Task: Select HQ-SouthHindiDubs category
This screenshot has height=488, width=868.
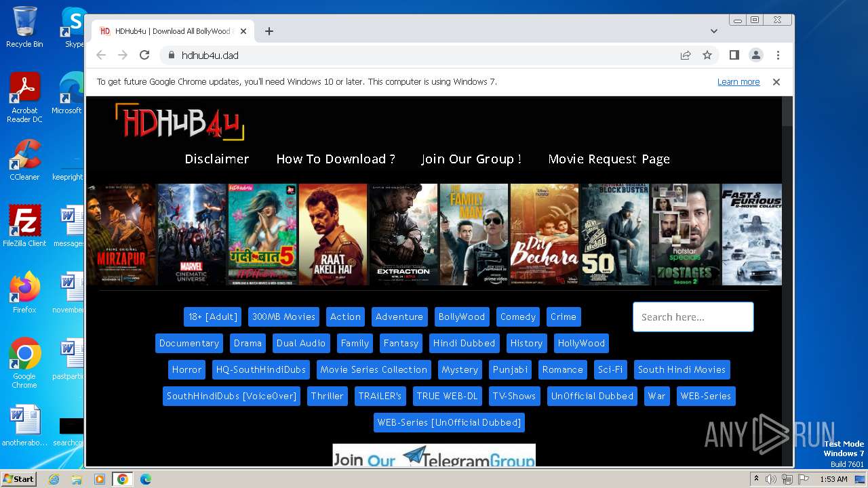Action: pyautogui.click(x=261, y=369)
